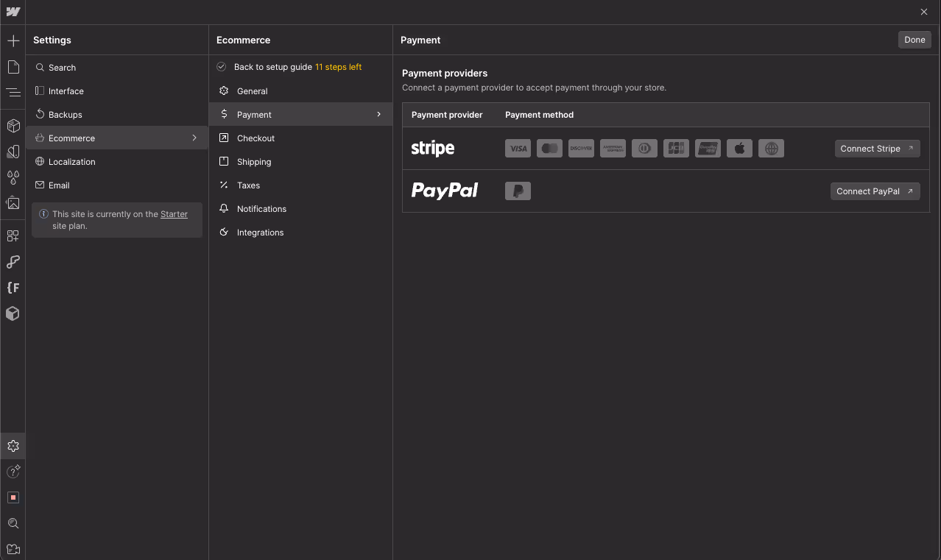Viewport: 941px width, 560px height.
Task: Open the Variables droplets icon
Action: (13, 177)
